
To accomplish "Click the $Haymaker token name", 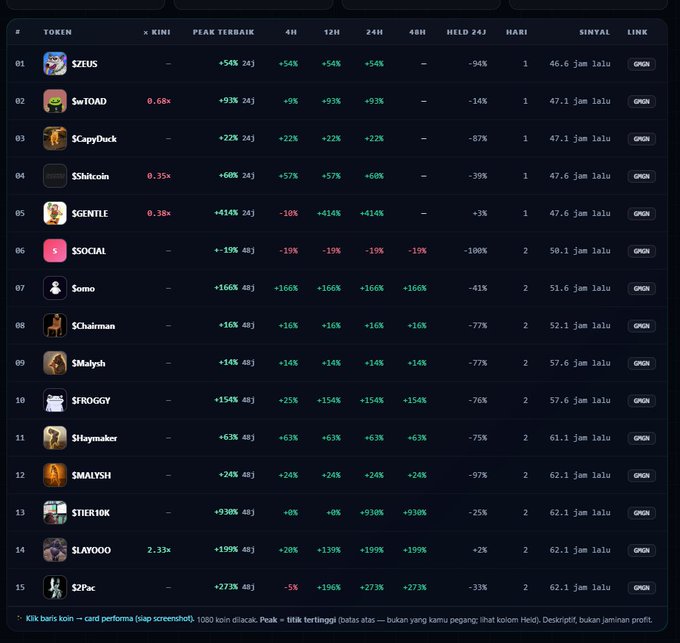I will tap(95, 438).
